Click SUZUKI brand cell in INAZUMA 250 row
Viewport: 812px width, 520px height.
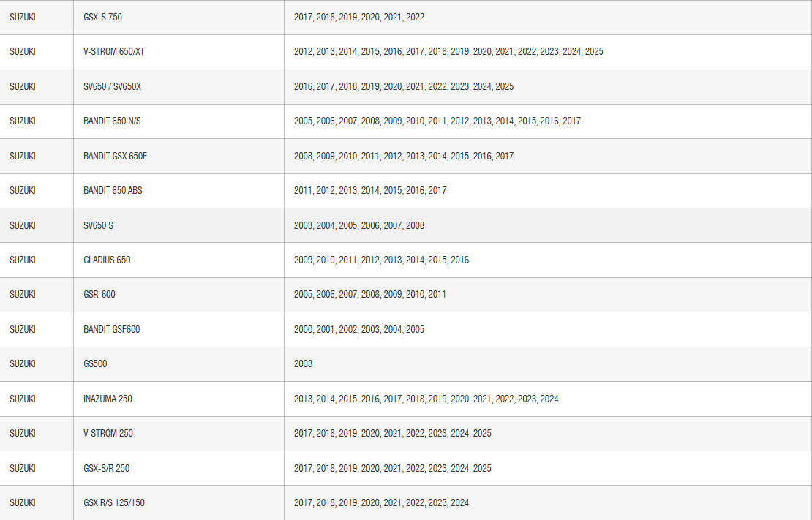pos(23,399)
